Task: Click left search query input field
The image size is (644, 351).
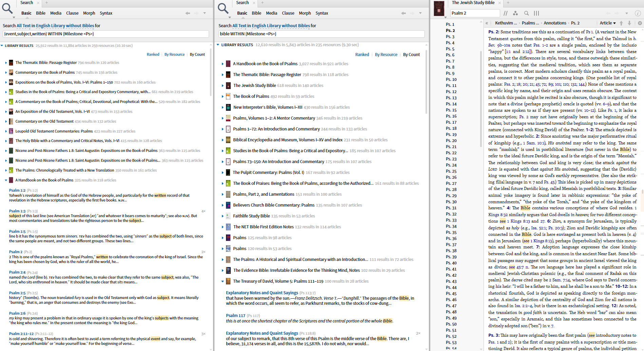Action: (106, 34)
